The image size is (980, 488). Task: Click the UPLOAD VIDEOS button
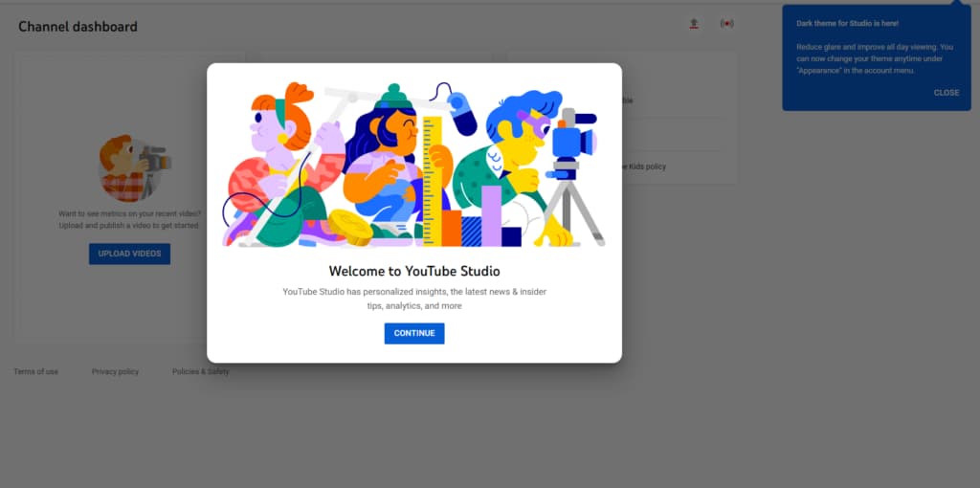[129, 254]
